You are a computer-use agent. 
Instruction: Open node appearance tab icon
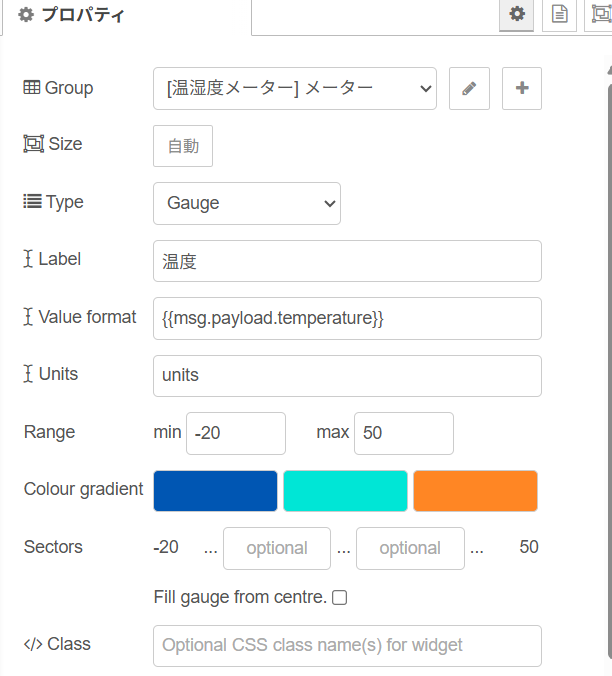(x=600, y=15)
